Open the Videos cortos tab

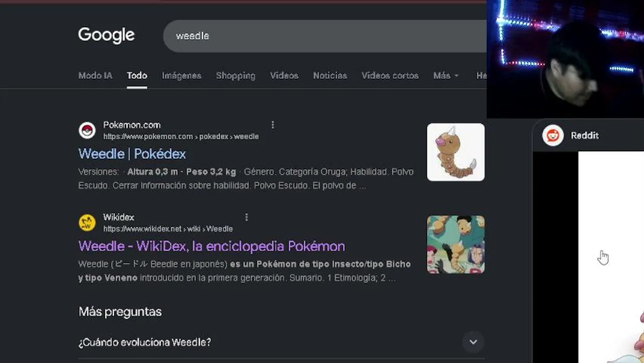390,76
